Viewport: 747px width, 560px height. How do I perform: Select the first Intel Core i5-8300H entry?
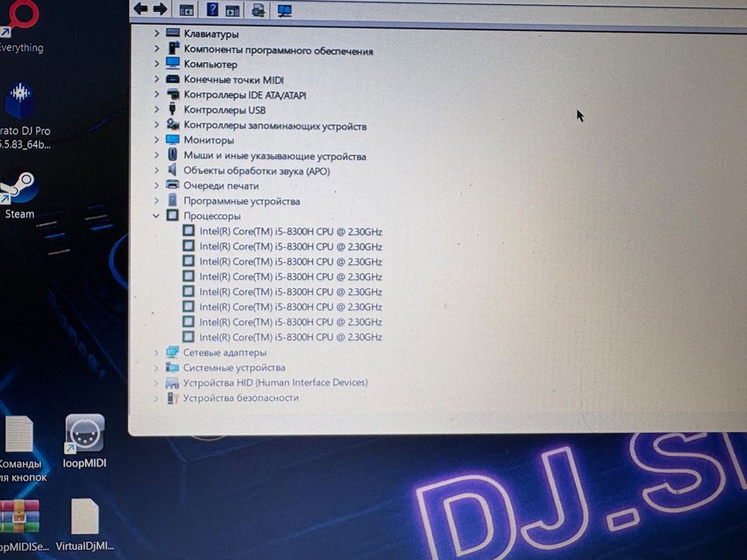coord(291,231)
